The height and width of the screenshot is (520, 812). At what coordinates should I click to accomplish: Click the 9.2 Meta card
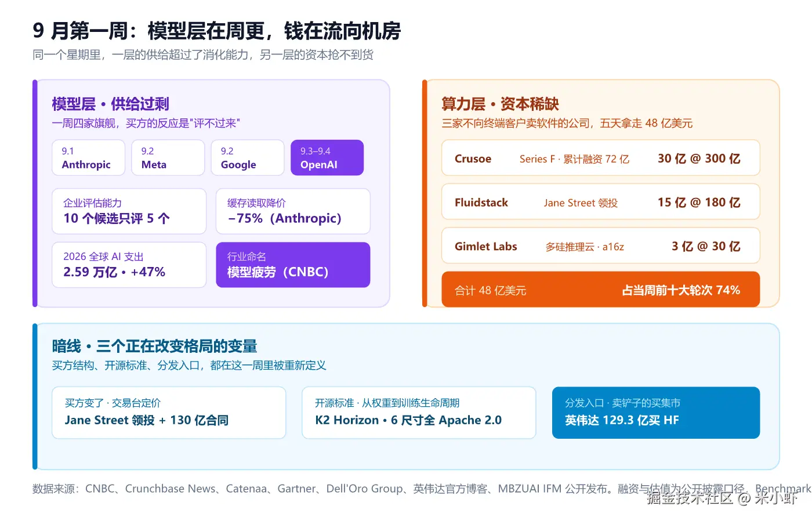pyautogui.click(x=168, y=158)
